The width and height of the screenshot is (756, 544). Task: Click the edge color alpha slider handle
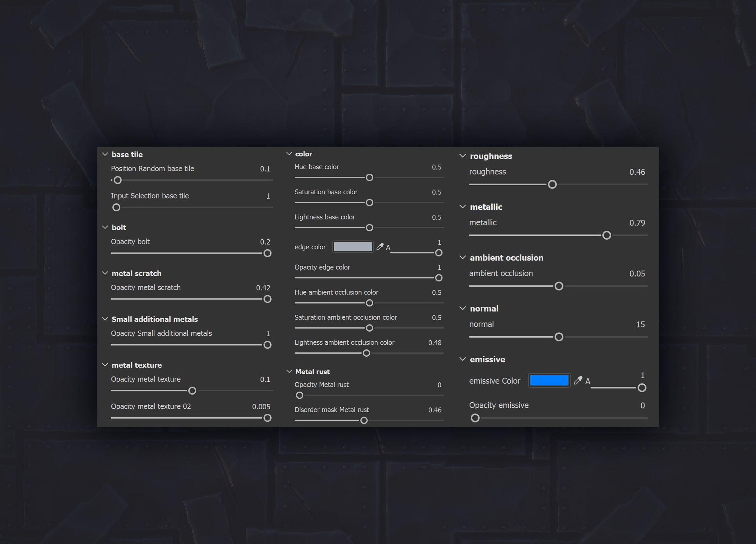pyautogui.click(x=439, y=253)
